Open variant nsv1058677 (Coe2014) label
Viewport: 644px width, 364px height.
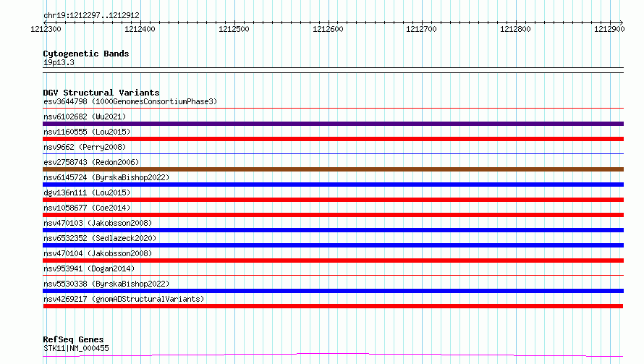pos(87,208)
